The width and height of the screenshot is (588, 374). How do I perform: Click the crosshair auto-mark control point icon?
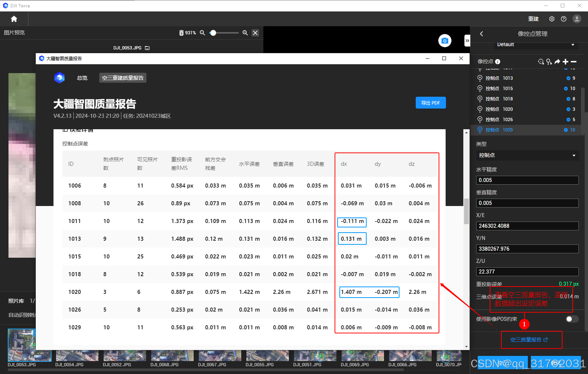[541, 62]
